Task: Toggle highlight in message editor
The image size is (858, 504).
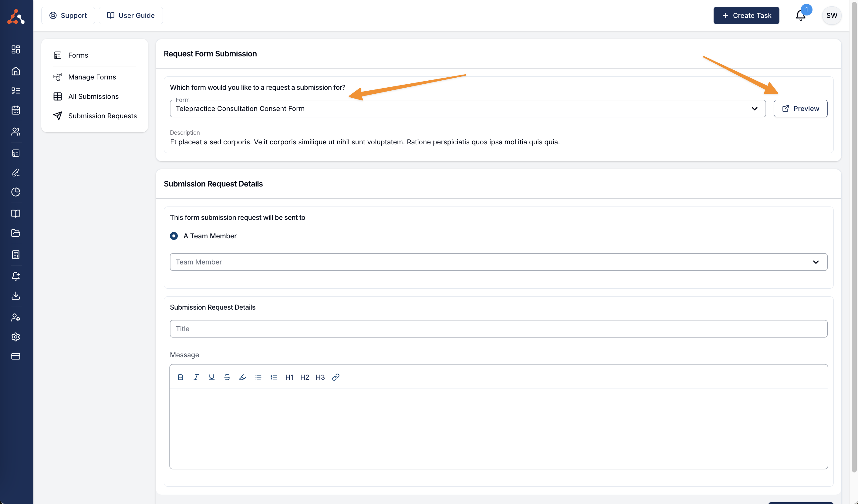Action: (242, 377)
